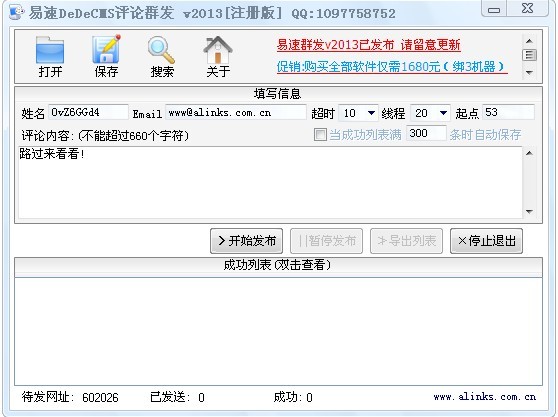Click the Email input field
This screenshot has width=558, height=417.
236,112
